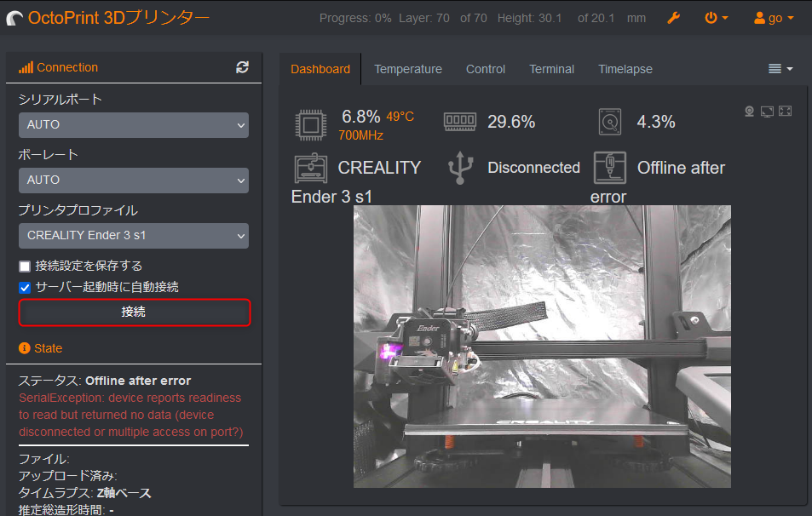Screen dimensions: 812x516
Task: Open the Terminal tab
Action: click(551, 69)
